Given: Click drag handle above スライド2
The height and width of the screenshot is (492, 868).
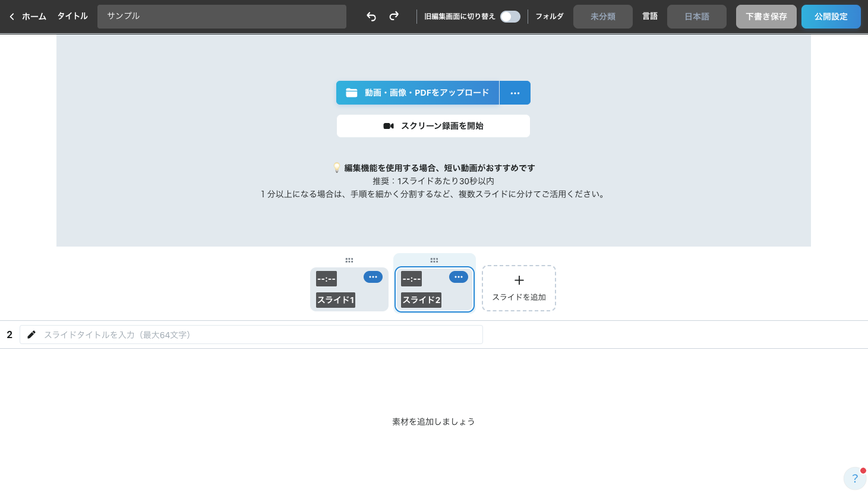Looking at the screenshot, I should (434, 260).
